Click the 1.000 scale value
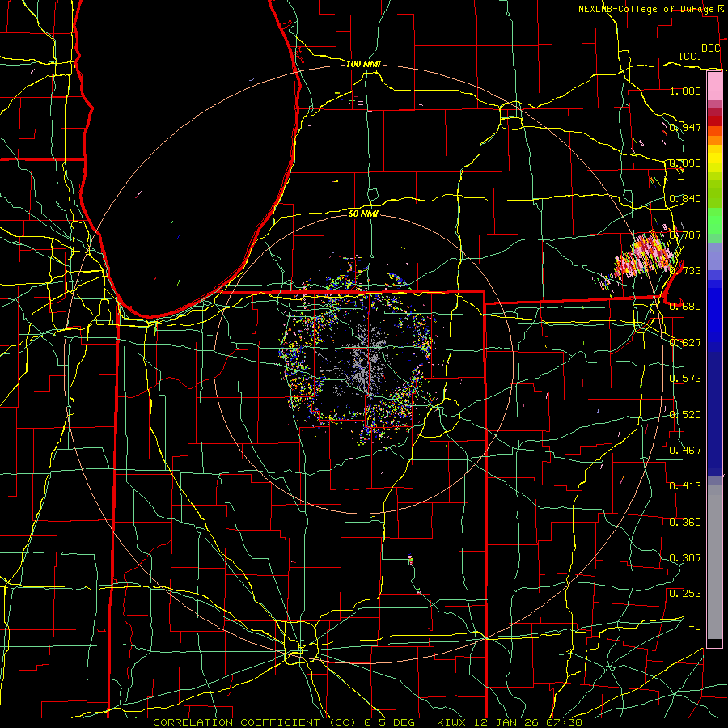 click(685, 91)
